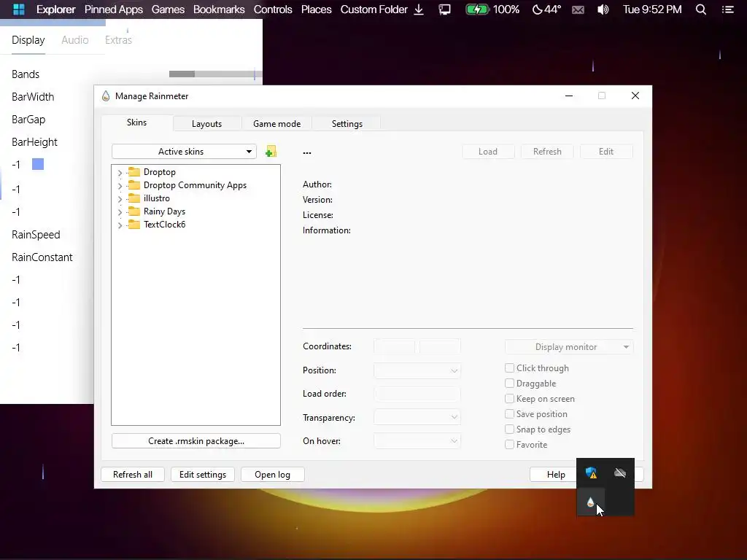Click the download arrow icon in top bar

[419, 9]
